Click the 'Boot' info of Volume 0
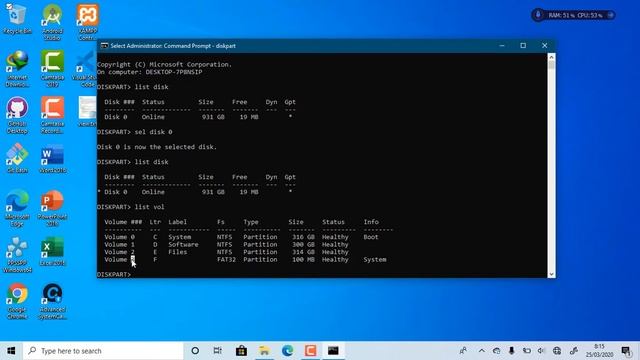 tap(371, 237)
